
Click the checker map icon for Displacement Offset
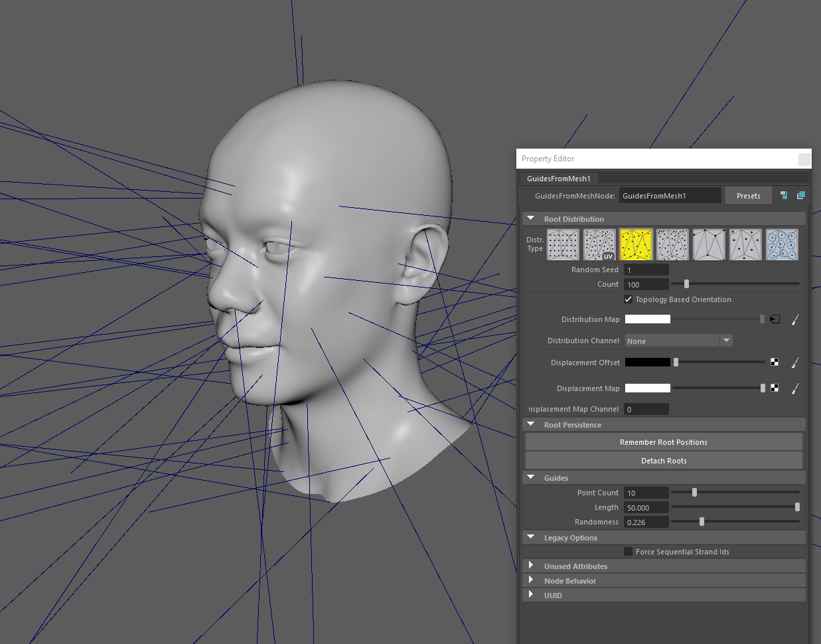tap(775, 362)
